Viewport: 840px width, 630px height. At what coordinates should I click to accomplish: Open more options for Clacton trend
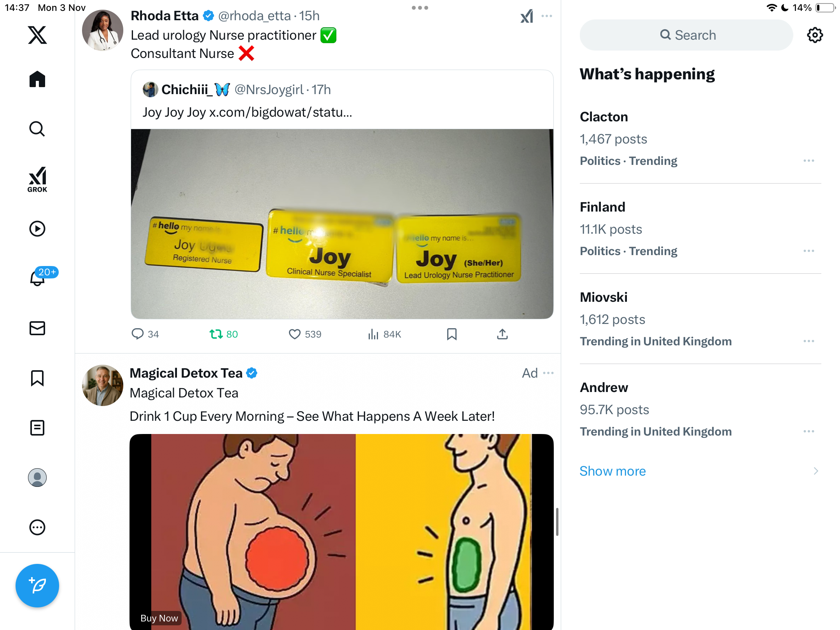point(808,161)
